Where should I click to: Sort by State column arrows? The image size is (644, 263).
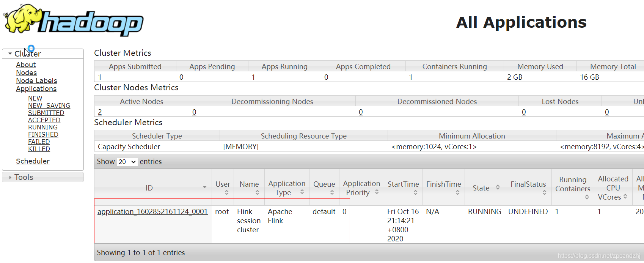click(498, 187)
